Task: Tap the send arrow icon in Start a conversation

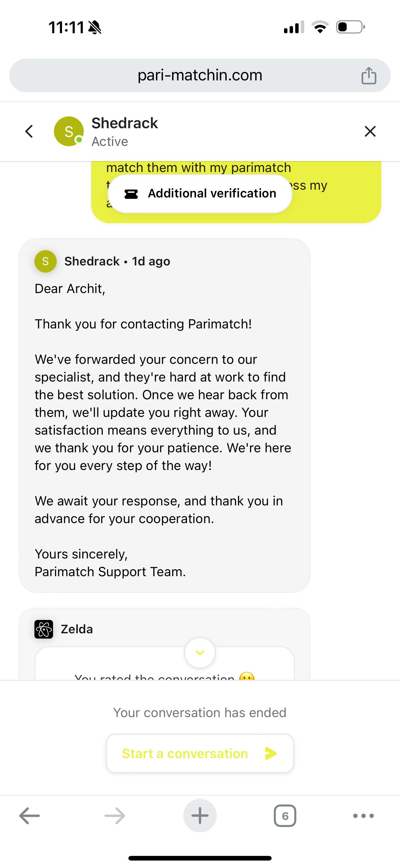Action: coord(271,753)
